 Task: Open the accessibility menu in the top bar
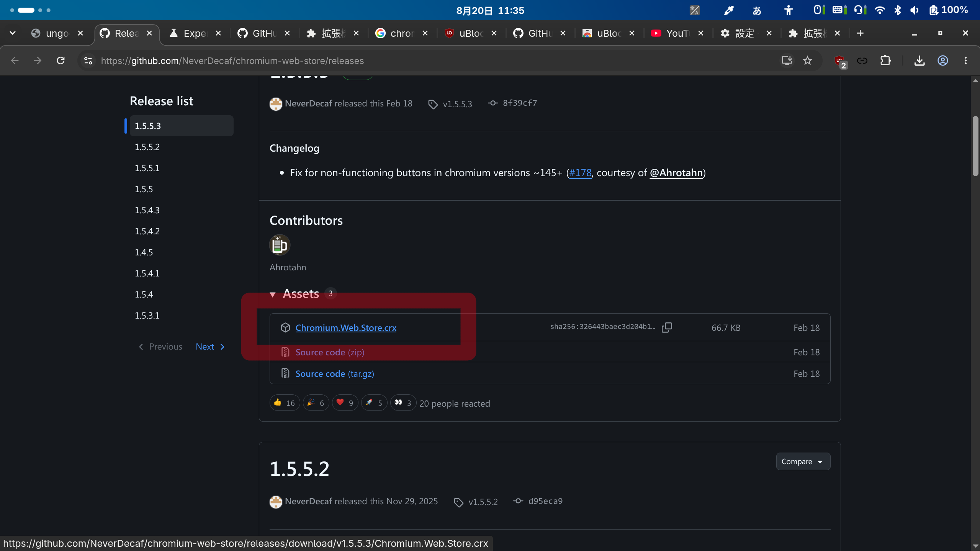pos(788,10)
